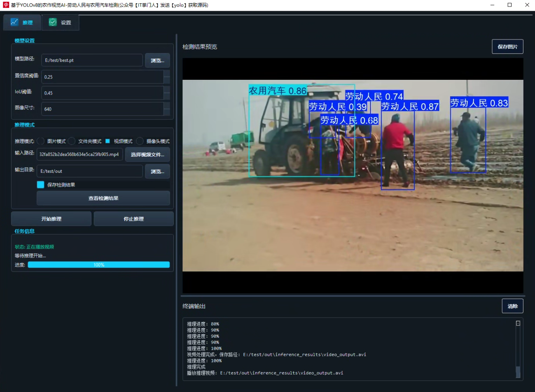Click the scroll-up arrow of the terminal scrollbar

[518, 323]
